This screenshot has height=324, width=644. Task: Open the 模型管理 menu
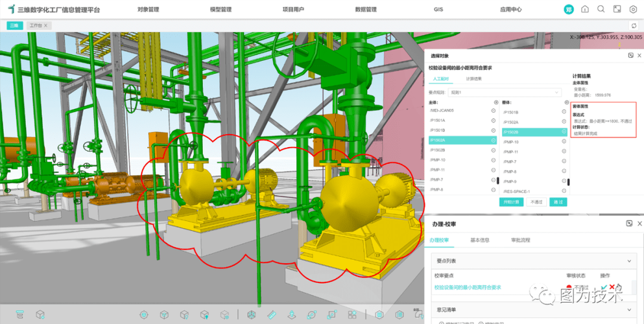(x=221, y=10)
